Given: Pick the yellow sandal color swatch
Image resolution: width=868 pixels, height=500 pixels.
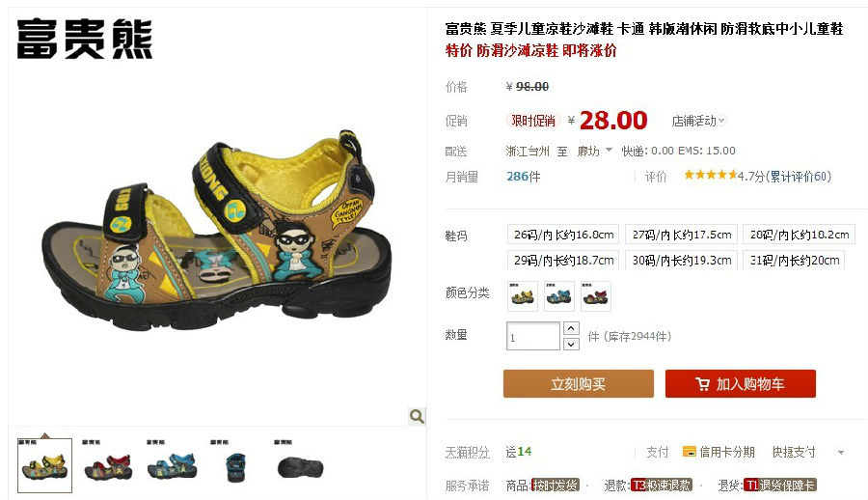Looking at the screenshot, I should coord(523,296).
